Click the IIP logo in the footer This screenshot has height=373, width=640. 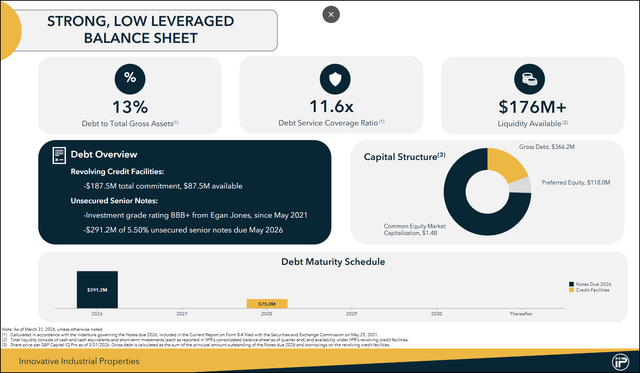(x=620, y=362)
